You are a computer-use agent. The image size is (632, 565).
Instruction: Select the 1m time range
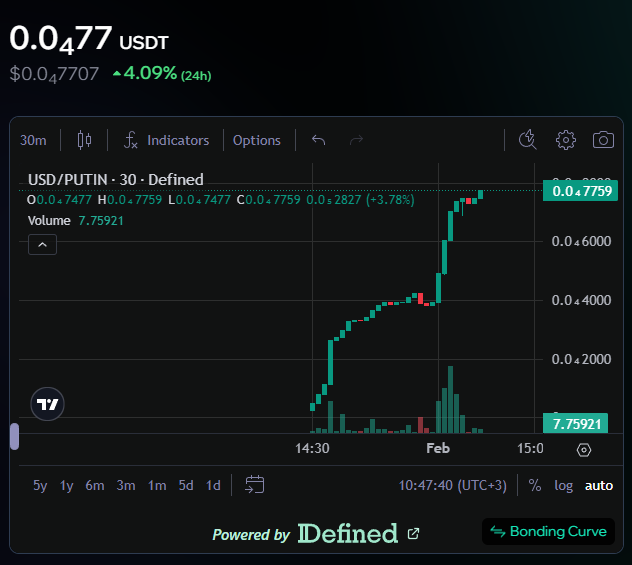[157, 485]
